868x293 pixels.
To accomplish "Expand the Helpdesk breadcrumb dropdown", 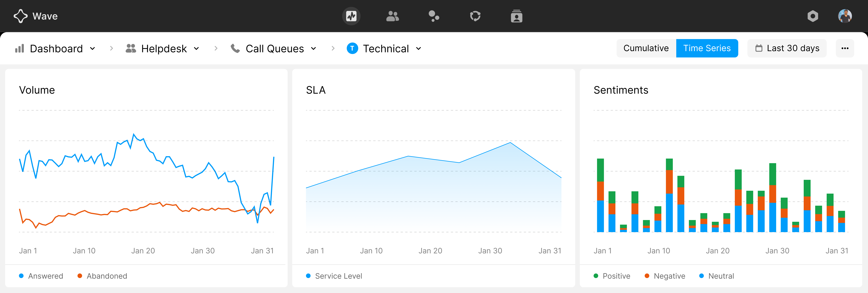I will [x=196, y=49].
